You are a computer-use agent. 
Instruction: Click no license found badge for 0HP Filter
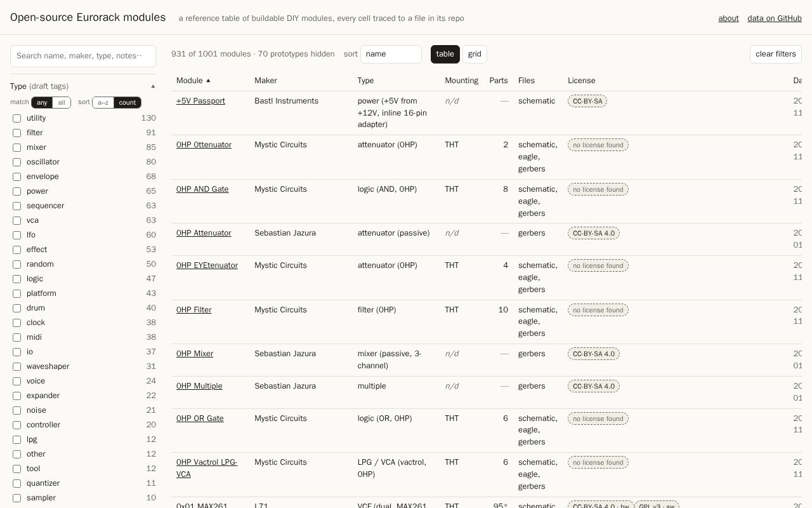[x=598, y=310]
